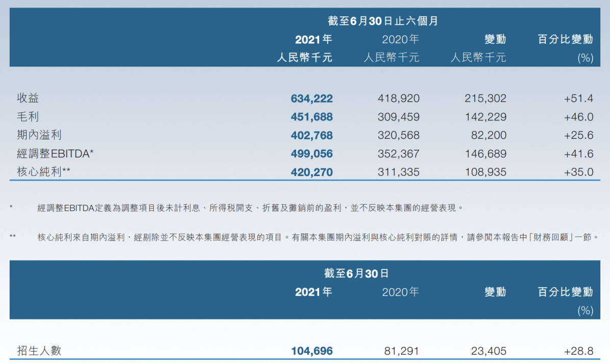Click the 2020 enrollment figure 81,291
The width and height of the screenshot is (610, 364).
[401, 351]
